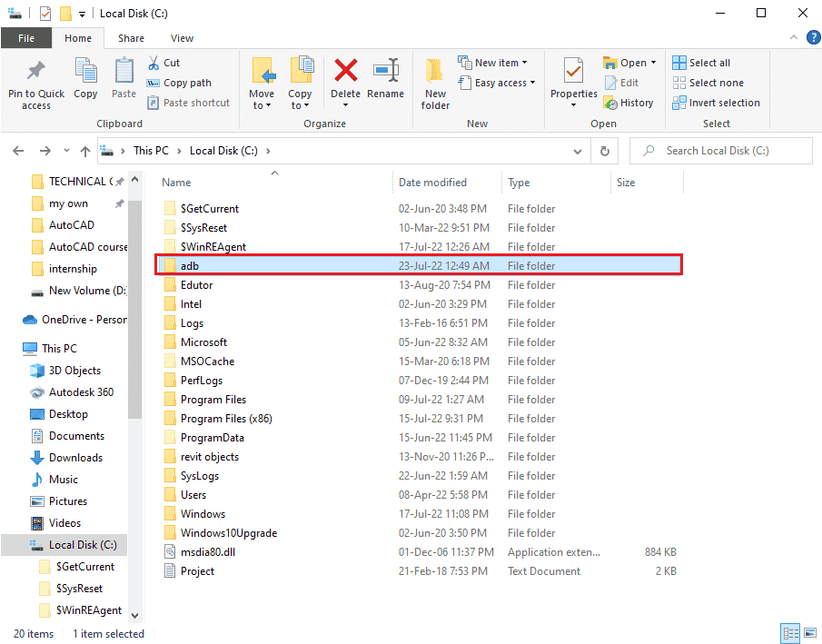
Task: Switch to Details view layout icon
Action: 790,632
